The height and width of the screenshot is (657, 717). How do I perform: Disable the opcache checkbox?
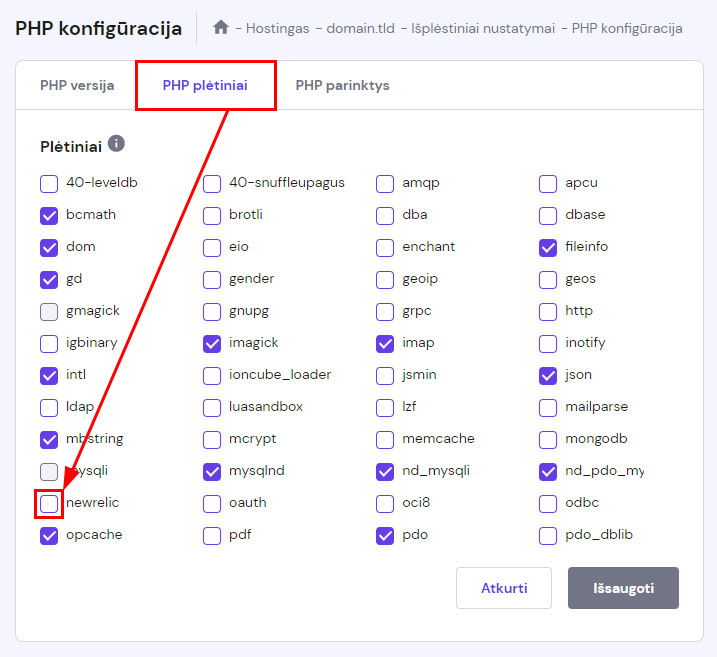click(49, 535)
